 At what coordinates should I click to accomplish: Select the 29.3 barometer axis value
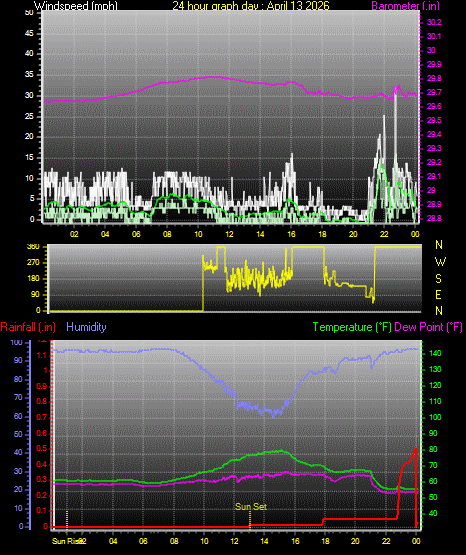click(434, 148)
